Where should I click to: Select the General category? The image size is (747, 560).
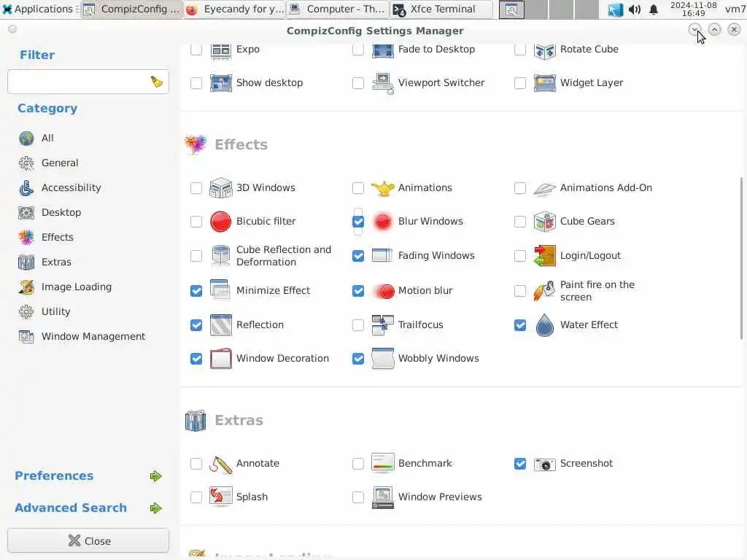click(48, 163)
